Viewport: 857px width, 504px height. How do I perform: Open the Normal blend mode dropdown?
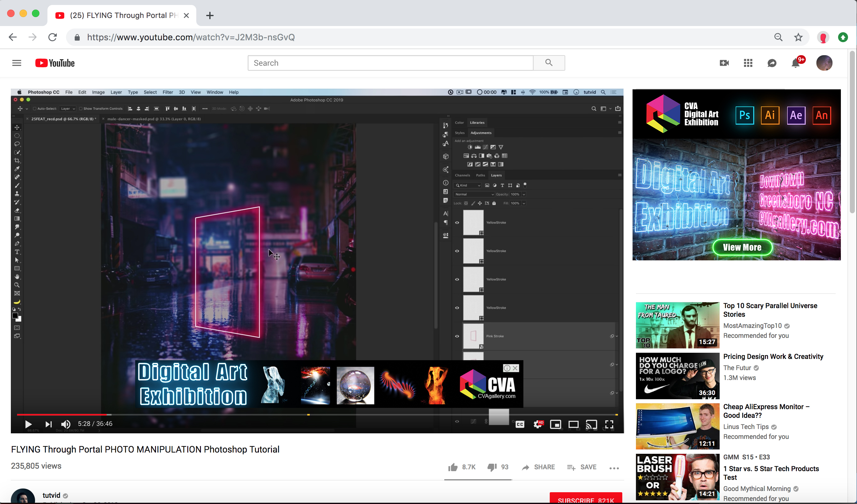point(474,194)
